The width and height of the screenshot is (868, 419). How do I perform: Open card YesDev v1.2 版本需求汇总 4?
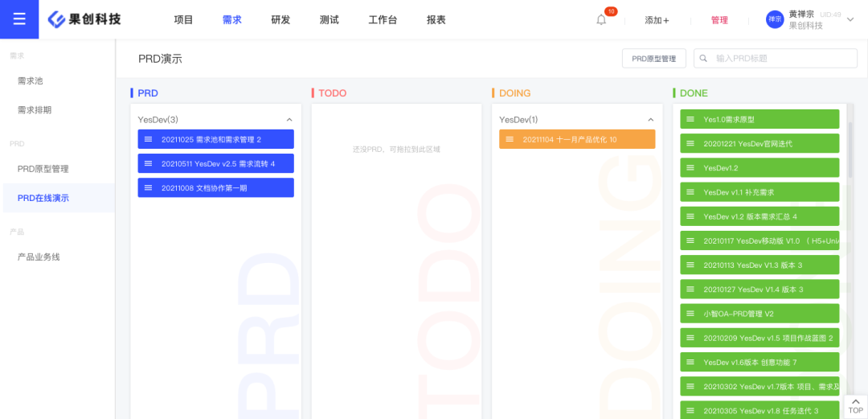point(759,216)
